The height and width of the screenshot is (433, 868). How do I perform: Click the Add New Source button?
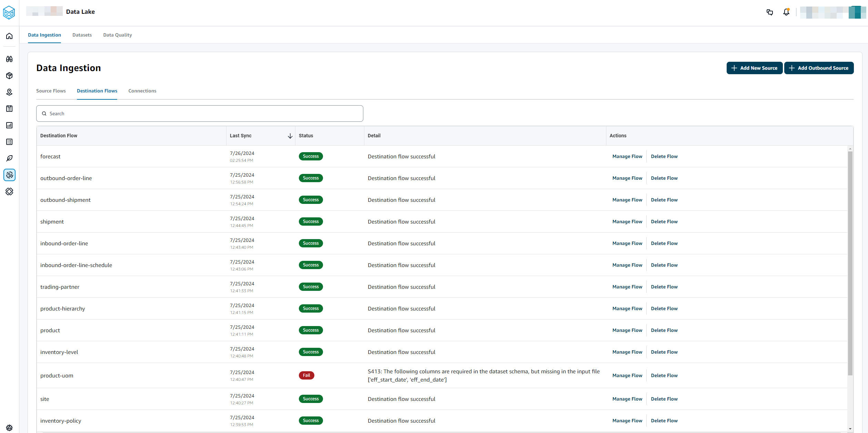coord(754,68)
